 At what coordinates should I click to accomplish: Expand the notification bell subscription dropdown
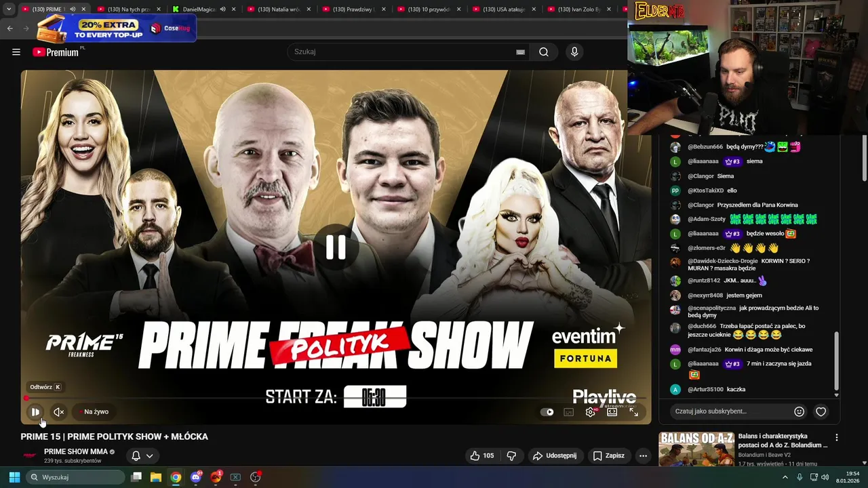pos(142,455)
